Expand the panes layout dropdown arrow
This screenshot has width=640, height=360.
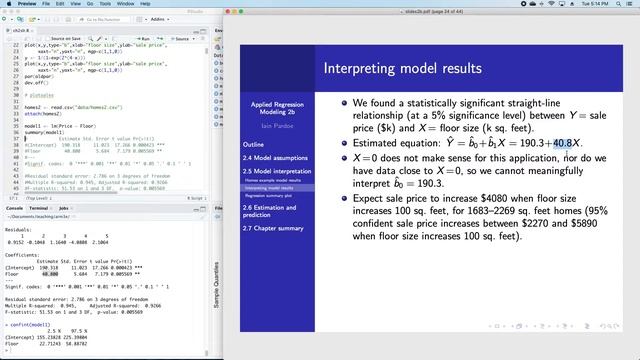[x=146, y=20]
